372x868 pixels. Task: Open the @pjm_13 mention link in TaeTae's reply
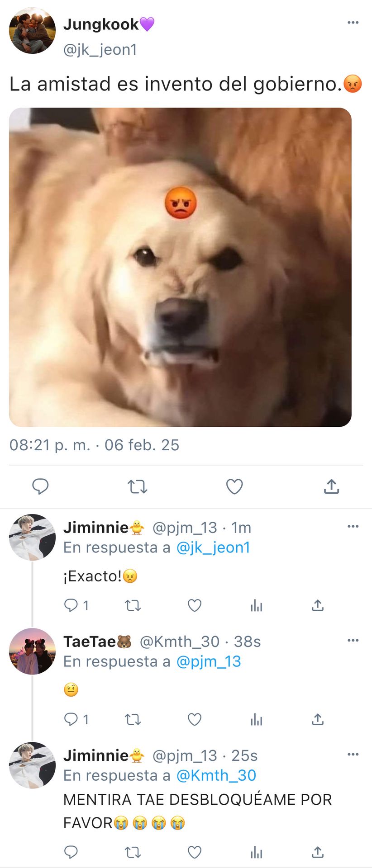209,661
